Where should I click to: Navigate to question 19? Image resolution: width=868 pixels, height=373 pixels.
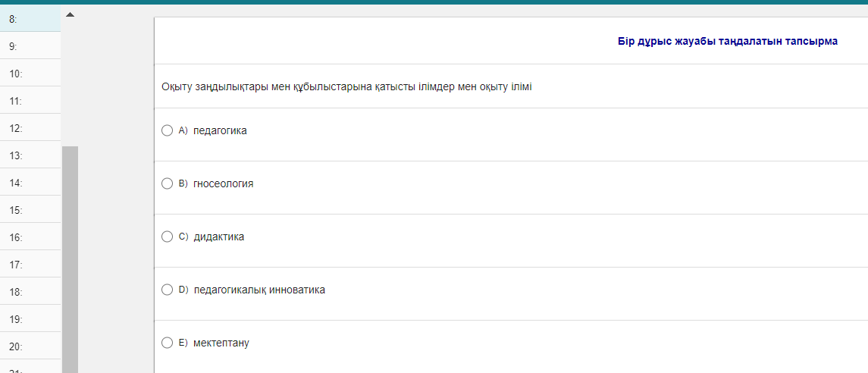(x=30, y=319)
